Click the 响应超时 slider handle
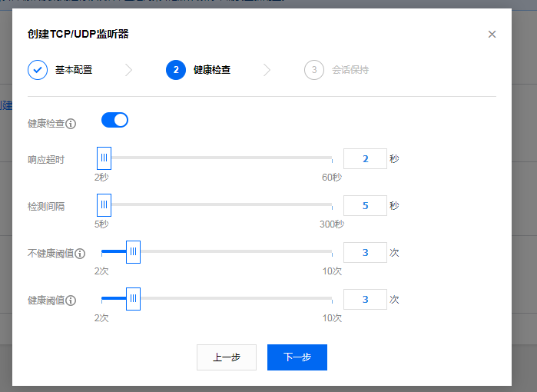Screen dimensions: 537x392 coord(104,158)
